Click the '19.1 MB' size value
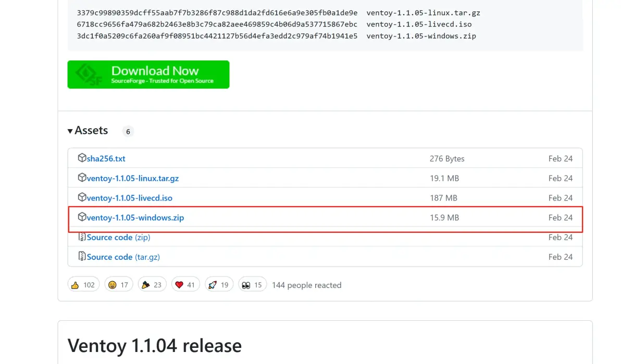This screenshot has height=364, width=621. click(x=444, y=178)
